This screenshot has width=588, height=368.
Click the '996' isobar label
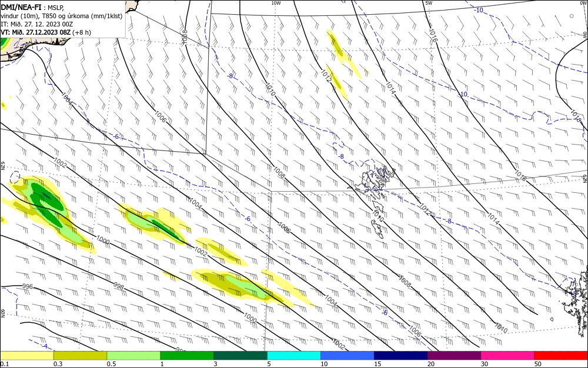click(28, 286)
